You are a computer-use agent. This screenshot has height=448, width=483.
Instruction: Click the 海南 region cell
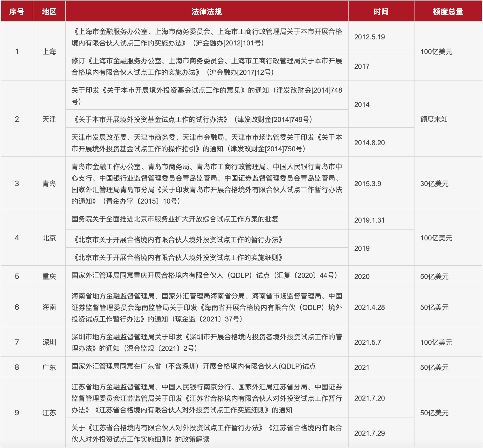coord(49,307)
